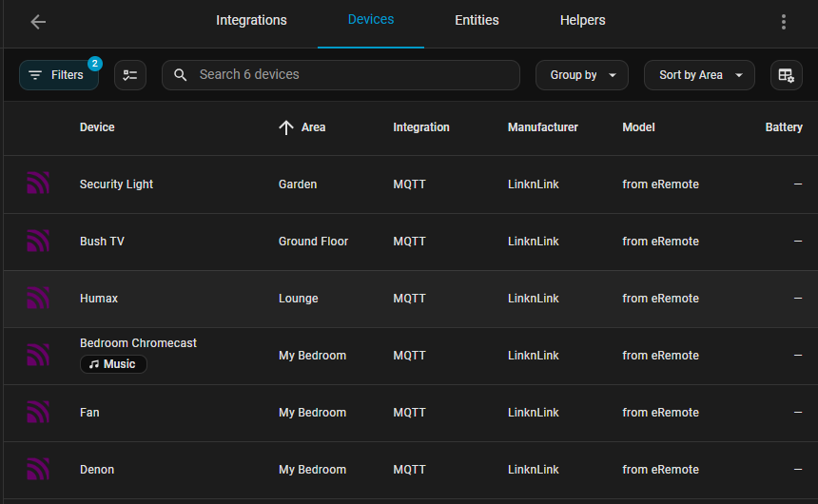Click the Music label on Bedroom Chromecast
The height and width of the screenshot is (504, 818).
click(113, 364)
